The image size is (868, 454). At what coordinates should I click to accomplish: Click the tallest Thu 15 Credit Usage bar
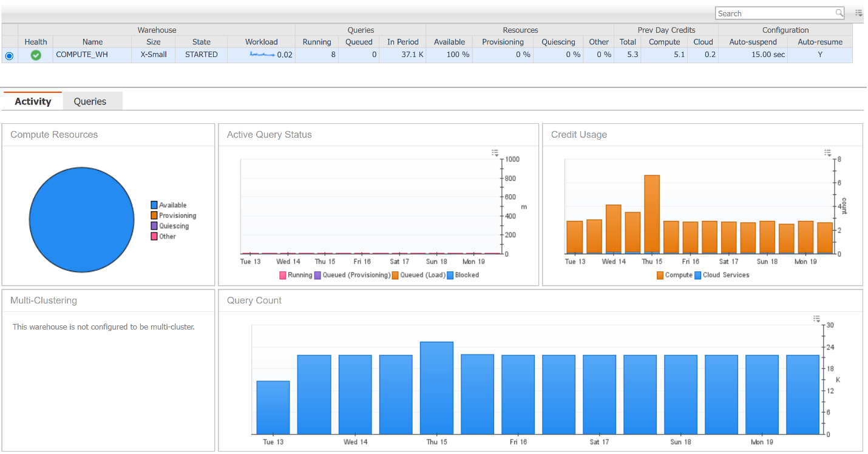click(x=651, y=214)
